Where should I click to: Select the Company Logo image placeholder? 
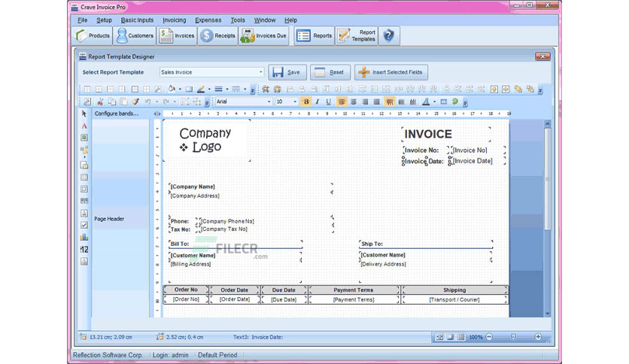click(x=207, y=141)
